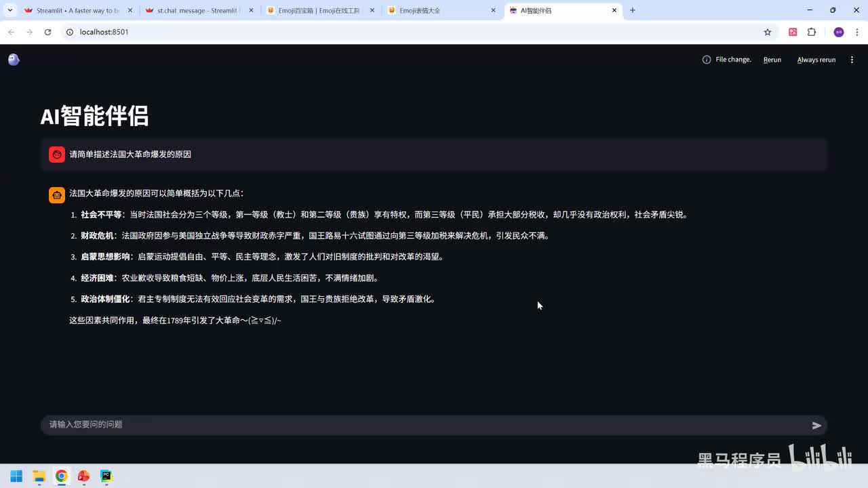Open Chrome browser three-dot menu

point(856,32)
